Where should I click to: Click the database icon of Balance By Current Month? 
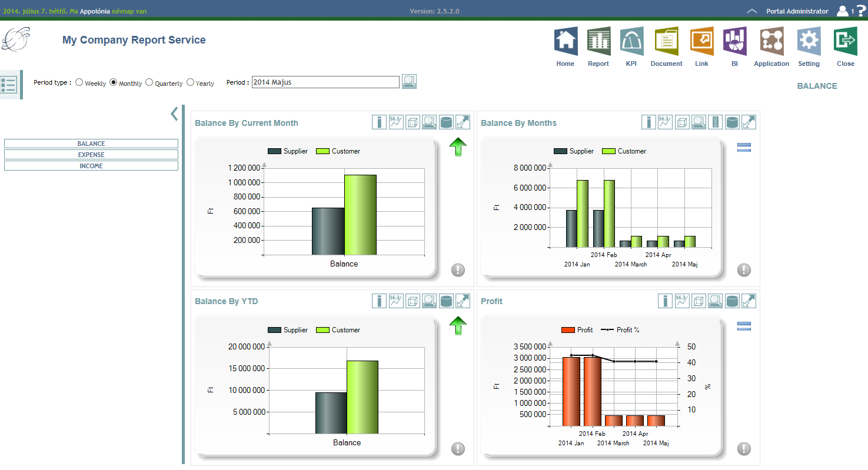(446, 122)
